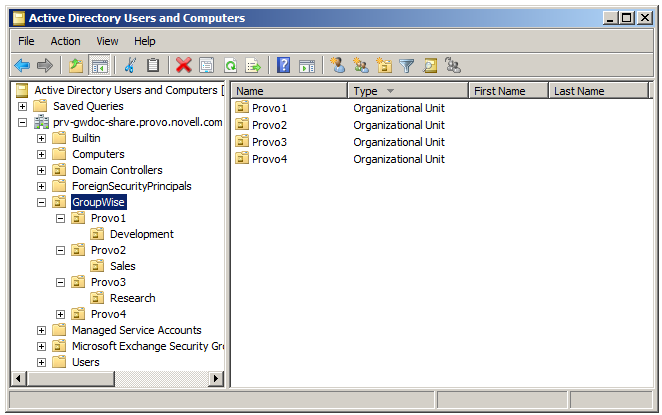Select the Research OU under Provo3

pos(133,298)
